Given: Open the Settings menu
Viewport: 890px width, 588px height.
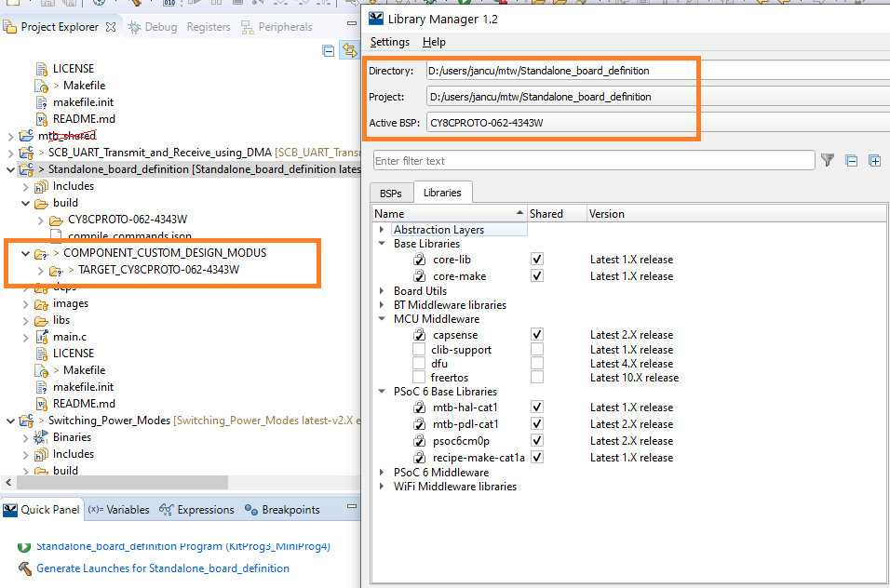Looking at the screenshot, I should 389,42.
